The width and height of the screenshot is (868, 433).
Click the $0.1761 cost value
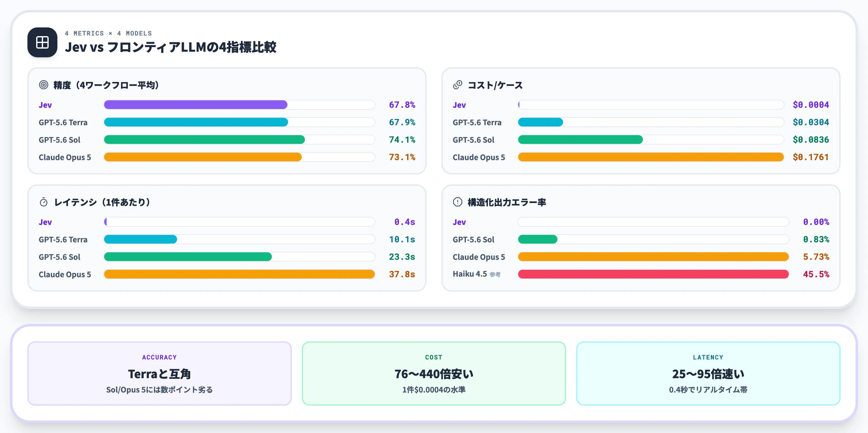pos(811,157)
